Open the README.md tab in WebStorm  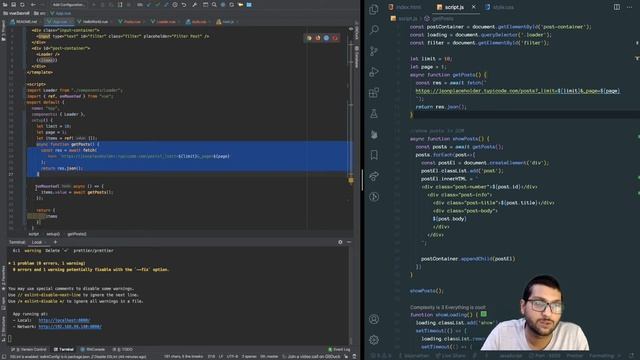point(24,21)
